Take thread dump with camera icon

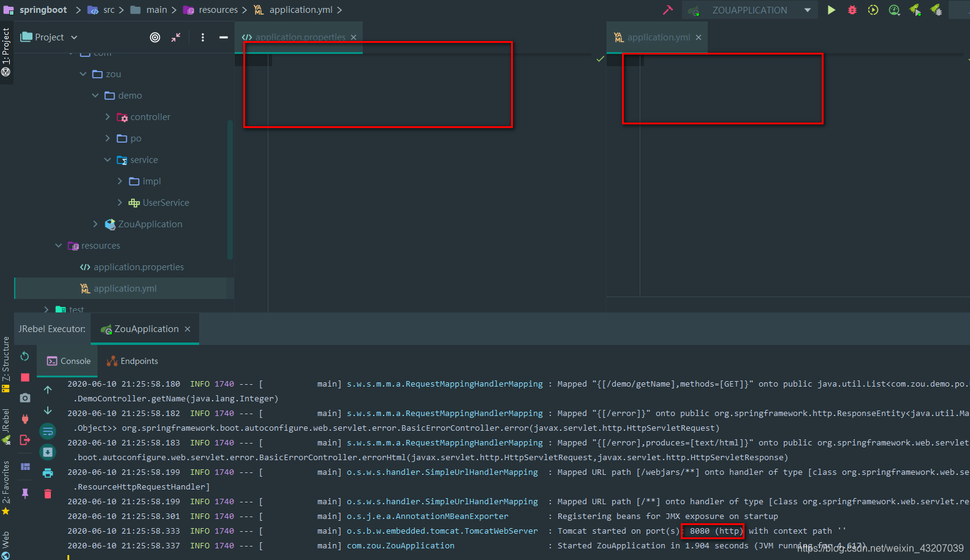tap(25, 398)
